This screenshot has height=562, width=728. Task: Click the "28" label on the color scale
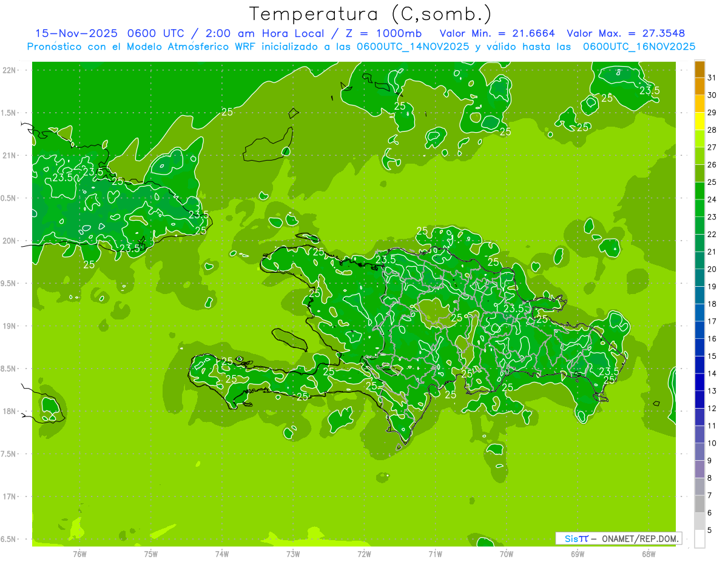712,130
